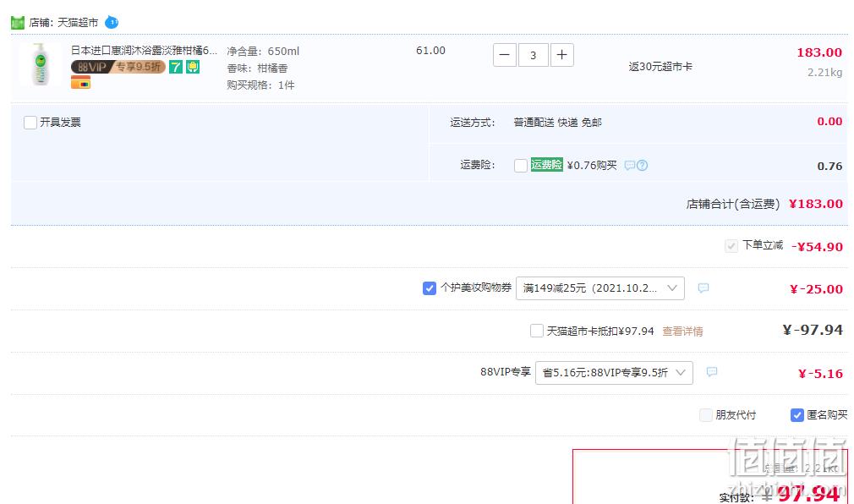Click the green shipping guarantee icon beside the 7-day icon

point(193,67)
